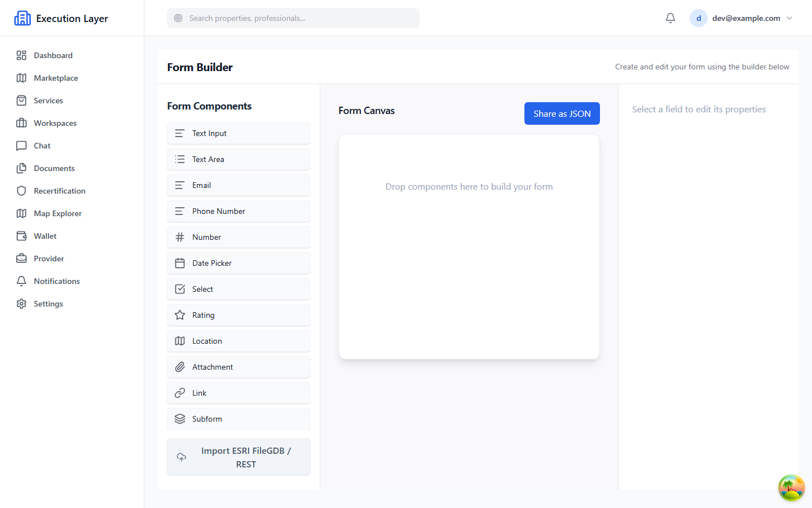
Task: Click the Execution Layer building logo icon
Action: (23, 18)
